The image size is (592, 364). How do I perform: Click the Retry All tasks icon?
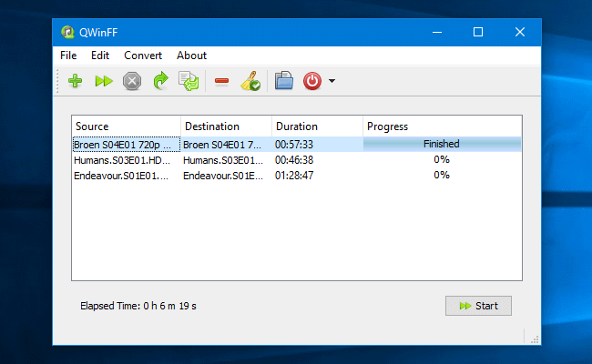(x=189, y=81)
